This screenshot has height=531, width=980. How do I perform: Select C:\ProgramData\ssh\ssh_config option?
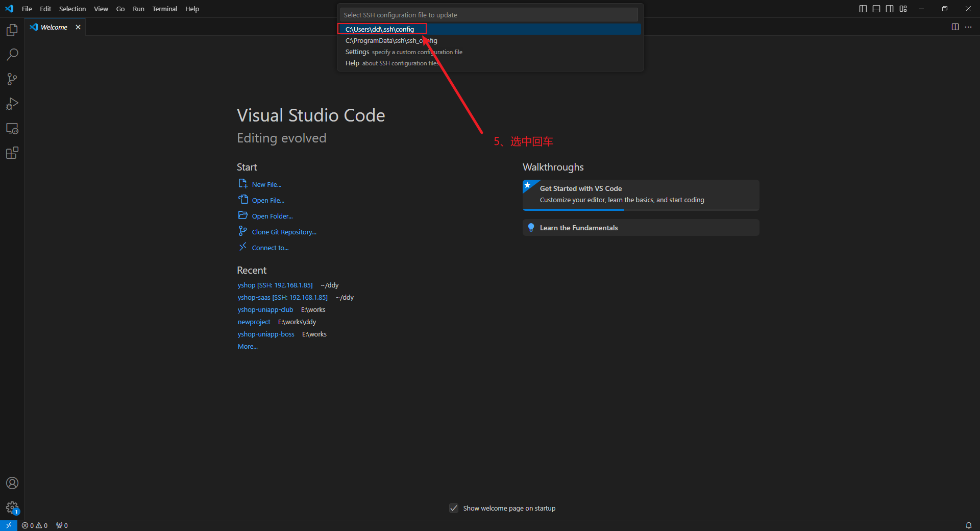489,40
